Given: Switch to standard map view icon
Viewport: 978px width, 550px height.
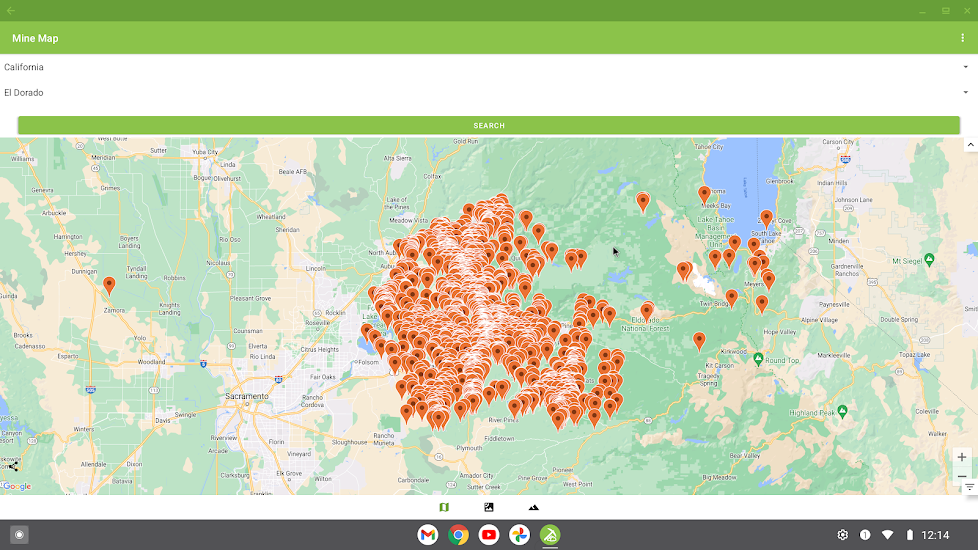Looking at the screenshot, I should tap(444, 507).
